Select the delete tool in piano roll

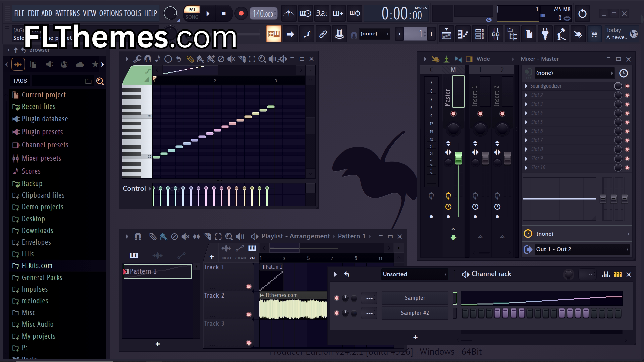point(221,59)
